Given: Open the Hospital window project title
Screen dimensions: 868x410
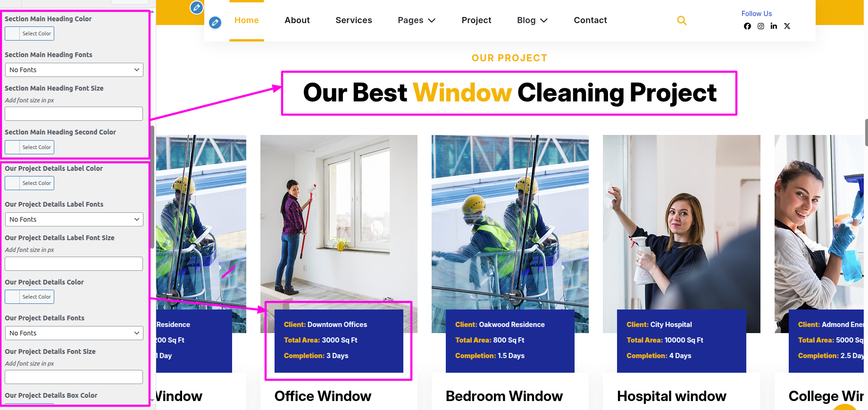Looking at the screenshot, I should coord(671,396).
